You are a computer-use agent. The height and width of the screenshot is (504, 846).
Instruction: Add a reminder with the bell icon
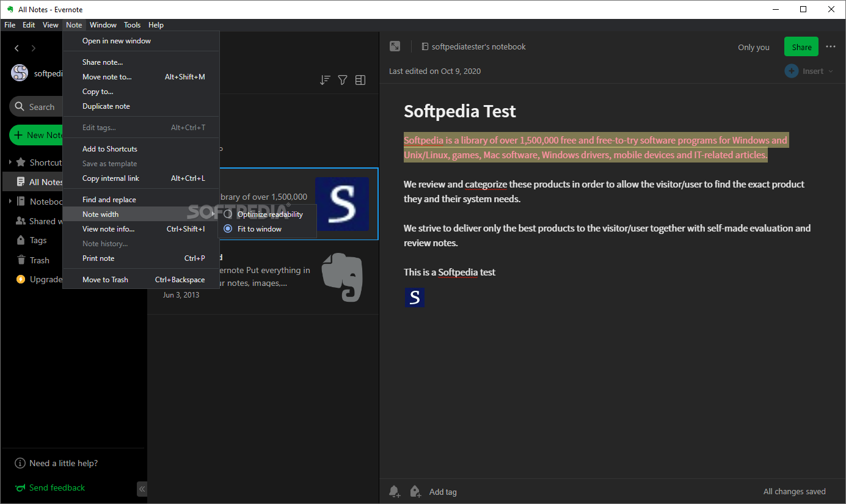(395, 491)
